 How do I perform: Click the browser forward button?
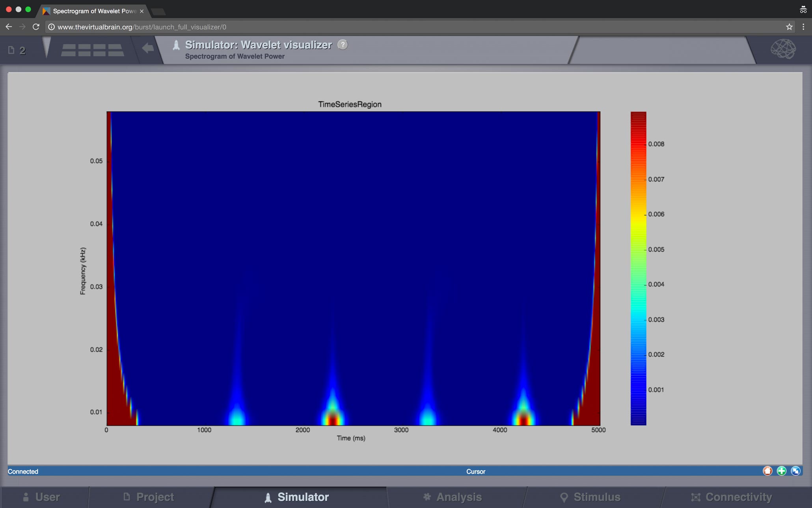tap(22, 27)
